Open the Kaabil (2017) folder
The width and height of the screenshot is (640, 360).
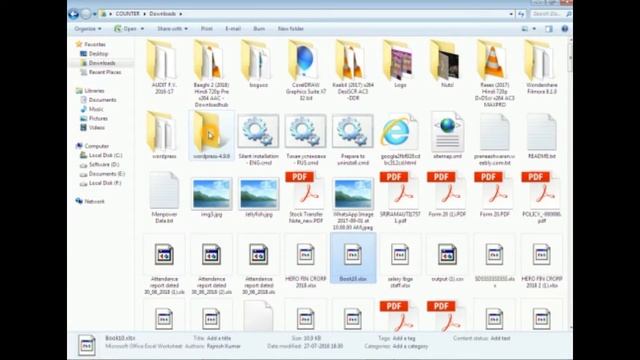(x=353, y=70)
